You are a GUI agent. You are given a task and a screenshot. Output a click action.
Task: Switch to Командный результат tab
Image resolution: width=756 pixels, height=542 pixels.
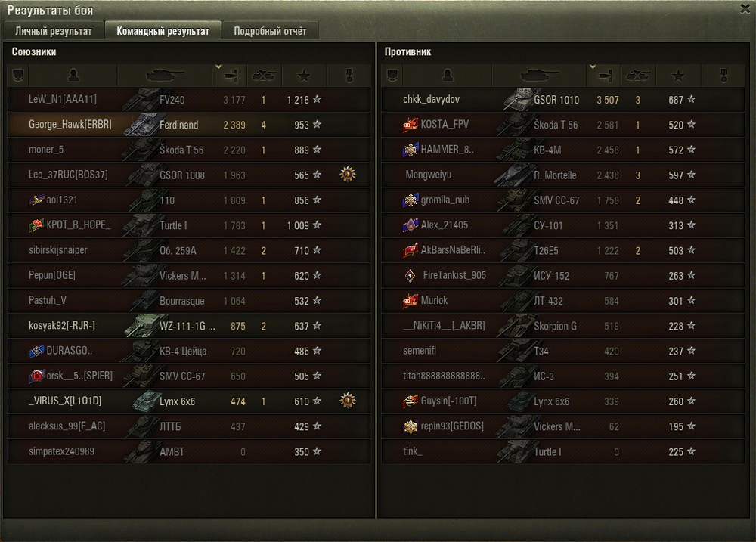point(163,31)
